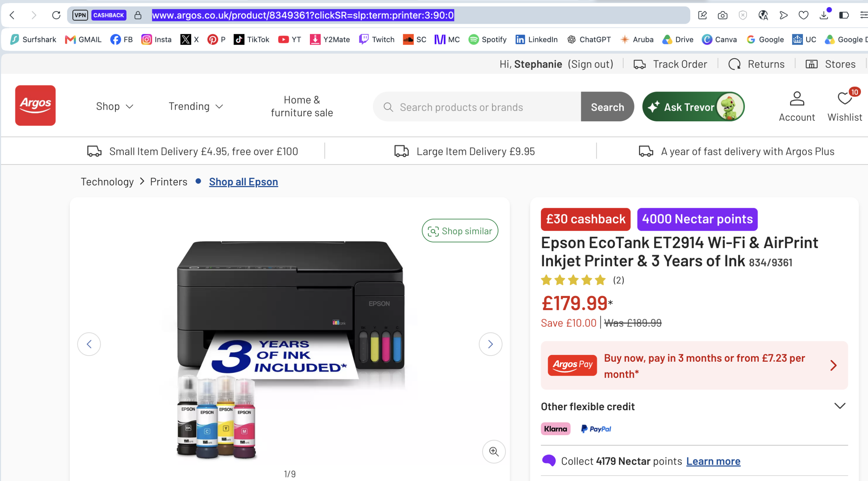Open the Canva bookmark
The width and height of the screenshot is (868, 481).
point(719,39)
